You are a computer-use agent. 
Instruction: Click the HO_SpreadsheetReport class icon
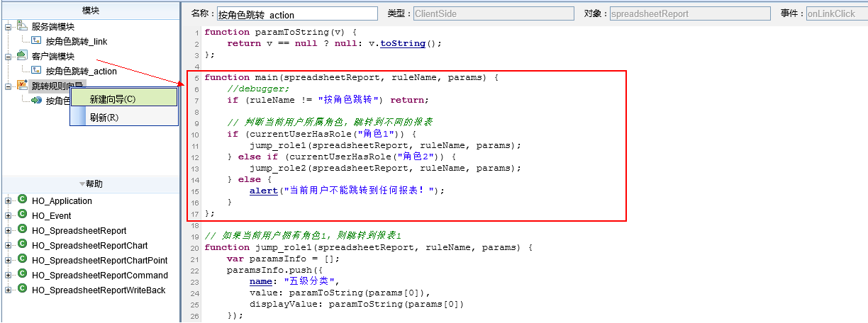(x=22, y=230)
